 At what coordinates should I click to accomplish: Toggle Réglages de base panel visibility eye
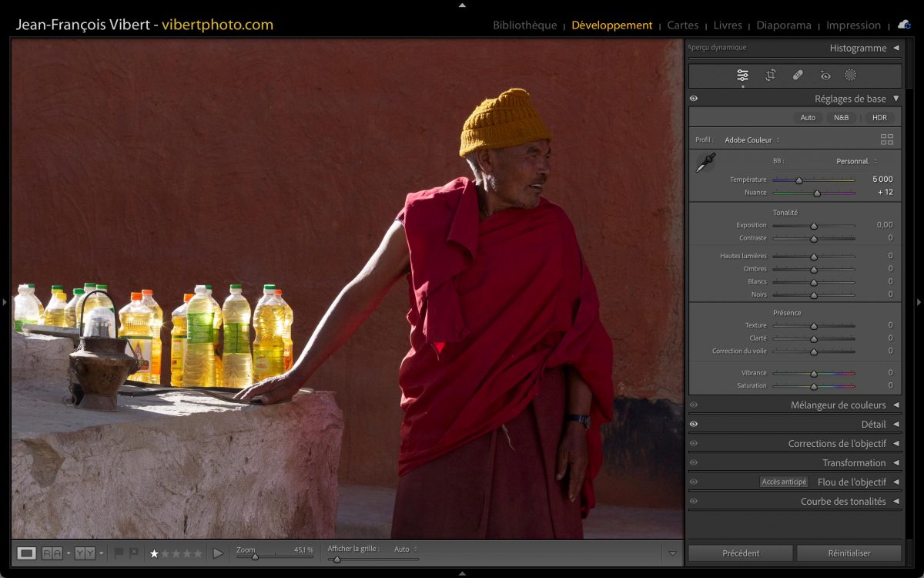pyautogui.click(x=694, y=99)
